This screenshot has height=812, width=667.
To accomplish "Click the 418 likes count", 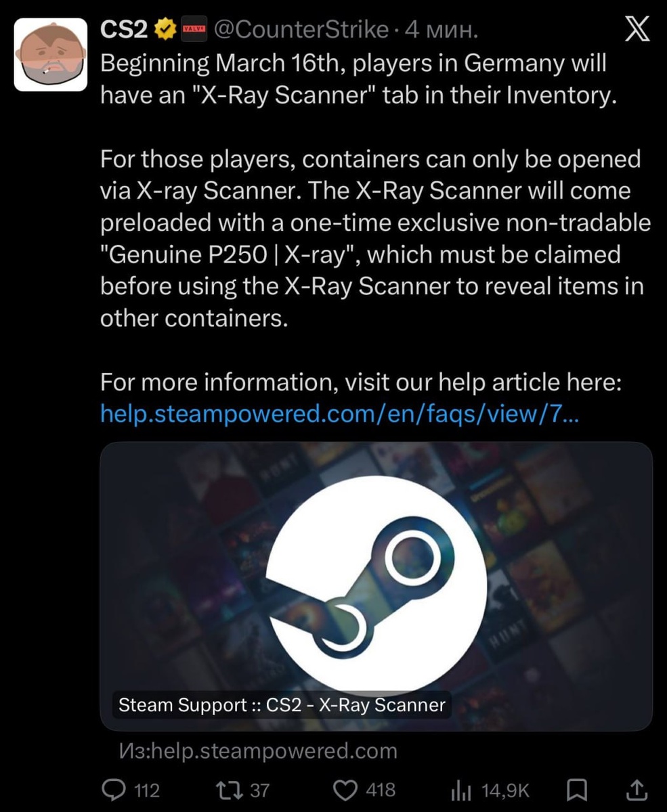I will click(381, 790).
